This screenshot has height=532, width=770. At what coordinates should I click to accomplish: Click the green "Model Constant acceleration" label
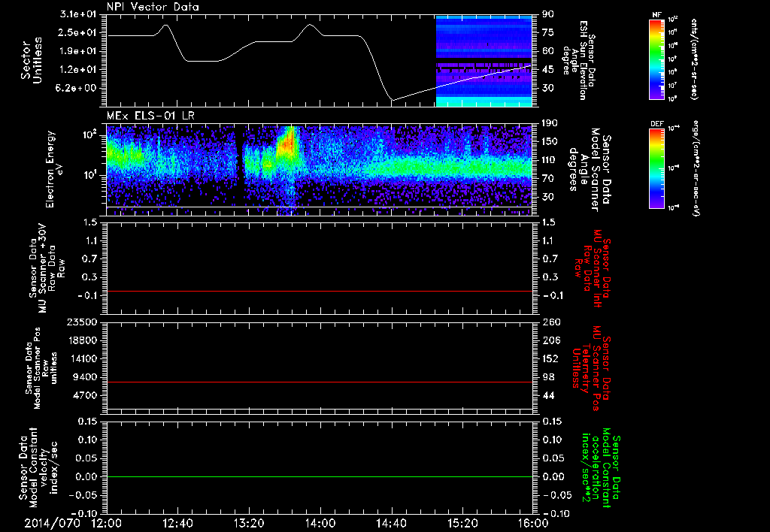tap(601, 467)
